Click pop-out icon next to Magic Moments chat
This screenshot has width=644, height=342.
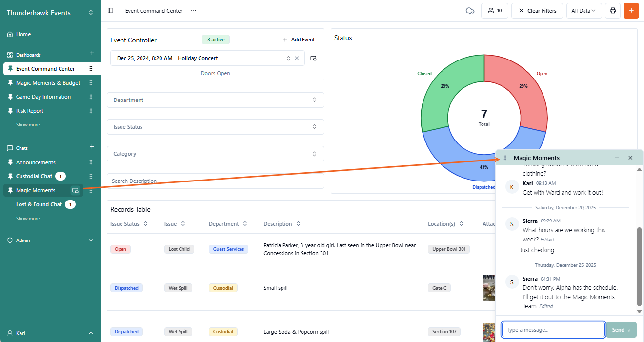(x=75, y=191)
